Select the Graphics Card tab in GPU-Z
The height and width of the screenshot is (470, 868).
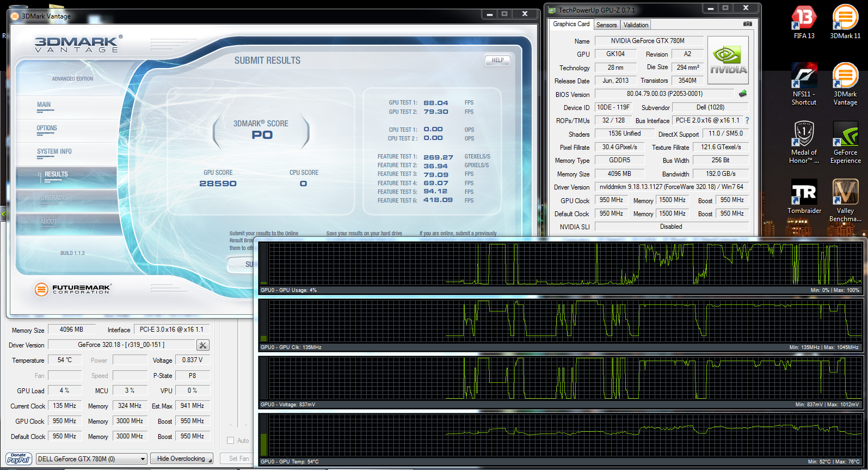571,24
